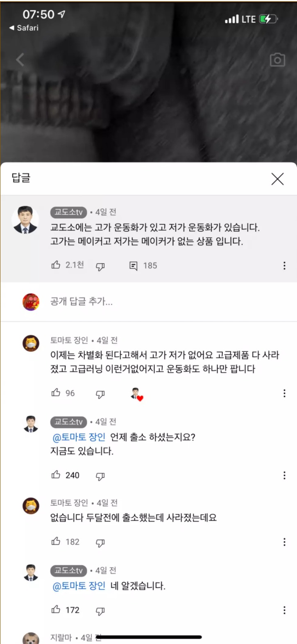Open the 교도소tv channel badge on the top comment
The height and width of the screenshot is (644, 297).
click(69, 212)
